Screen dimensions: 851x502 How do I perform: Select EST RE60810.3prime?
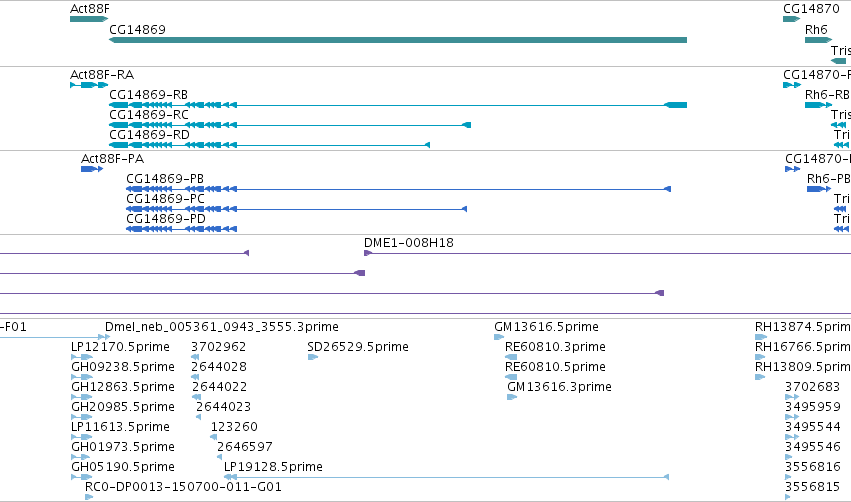pos(555,347)
